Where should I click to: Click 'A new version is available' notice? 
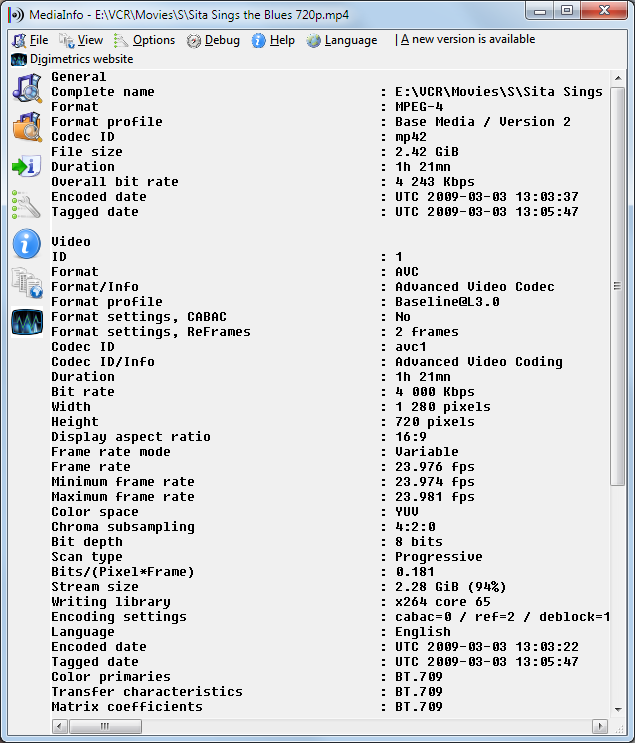coord(468,39)
